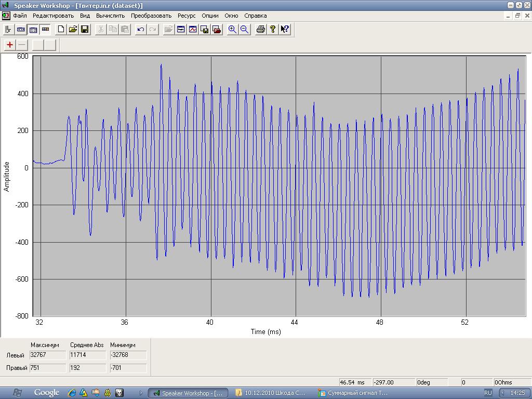Open the Файл menu
The width and height of the screenshot is (532, 399).
pyautogui.click(x=20, y=16)
